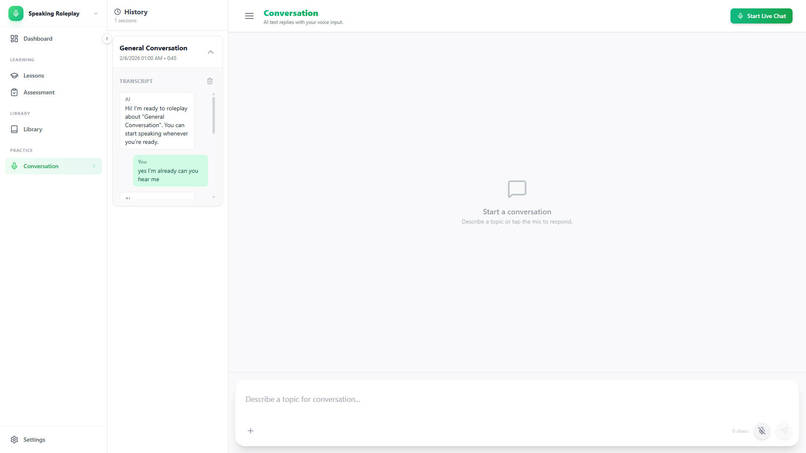Click the microphone icon in Start Live Chat
This screenshot has width=806, height=453.
pyautogui.click(x=740, y=16)
